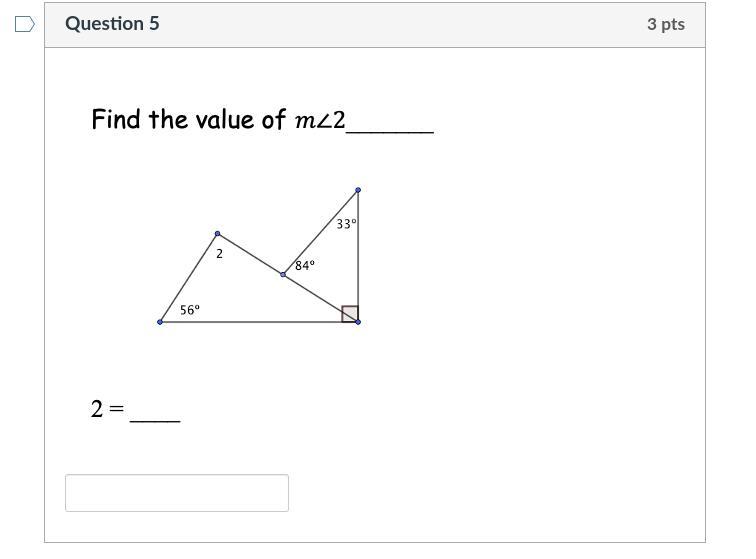Viewport: 756px width, 559px height.
Task: Click the '2 =' blank line text
Action: click(x=135, y=409)
